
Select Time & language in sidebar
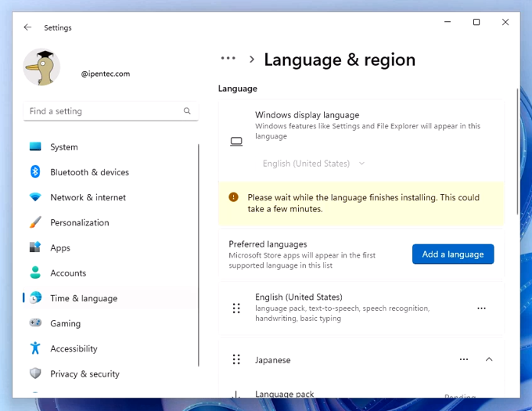coord(110,298)
